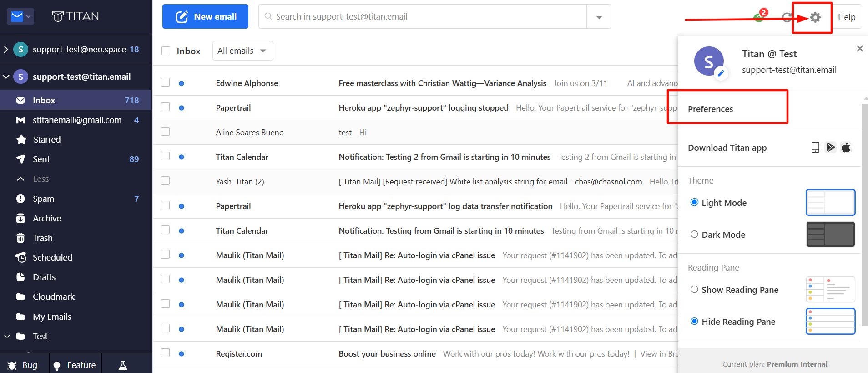This screenshot has width=868, height=373.
Task: Select the Light Mode radio button
Action: click(x=694, y=202)
